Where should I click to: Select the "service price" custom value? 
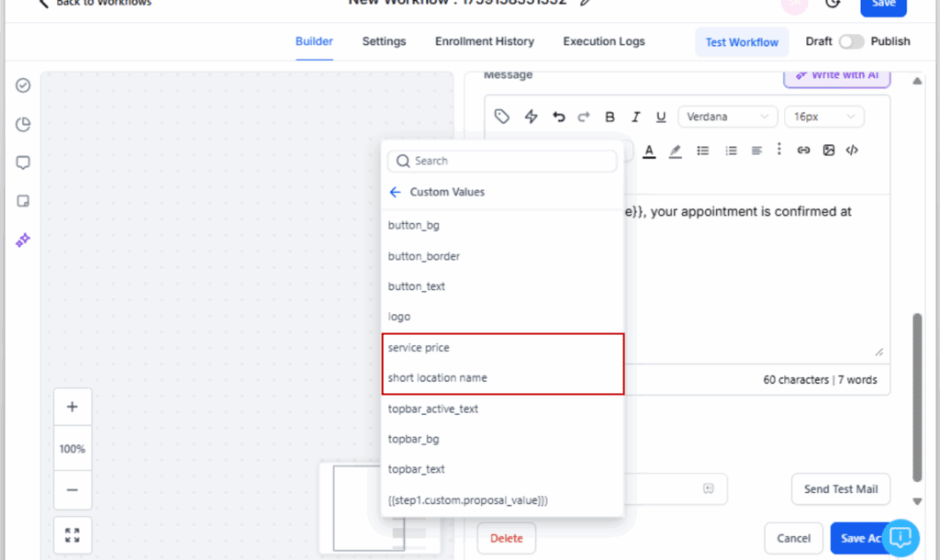click(419, 348)
